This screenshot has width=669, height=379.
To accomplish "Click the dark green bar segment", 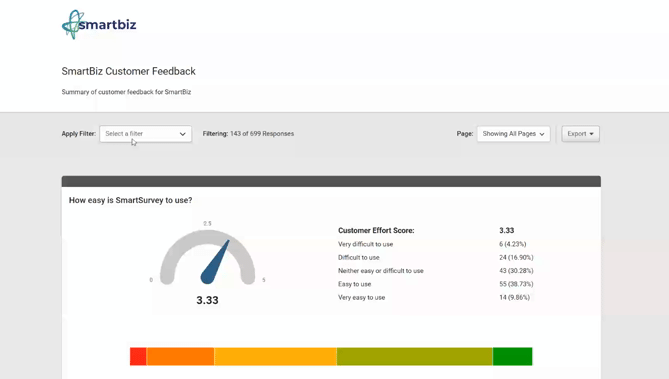I will click(512, 356).
